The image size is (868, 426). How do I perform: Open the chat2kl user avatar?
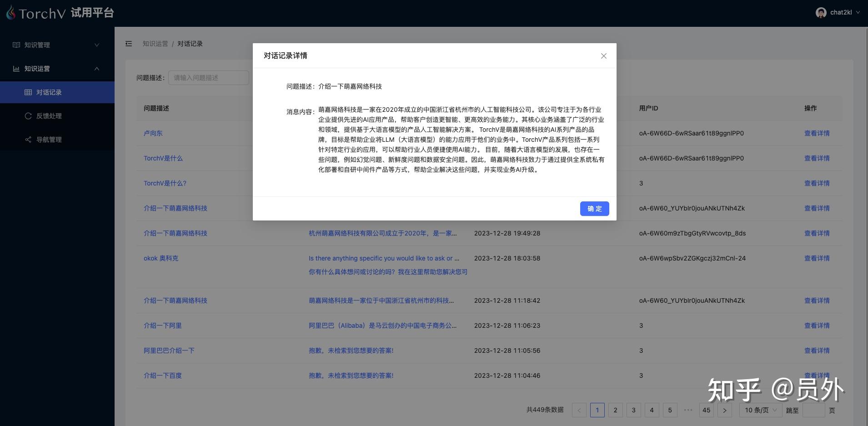pyautogui.click(x=821, y=12)
